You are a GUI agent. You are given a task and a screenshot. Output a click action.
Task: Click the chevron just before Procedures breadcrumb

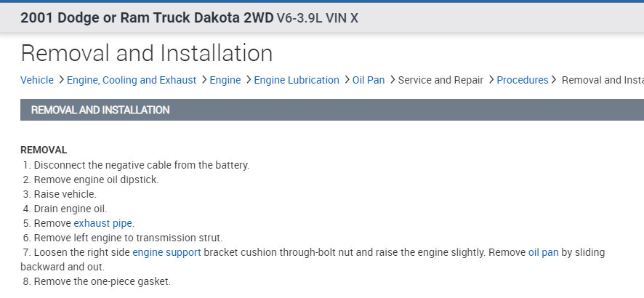(x=491, y=80)
